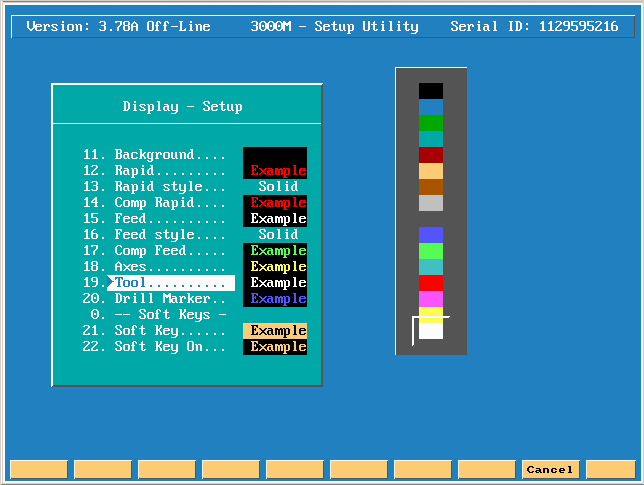This screenshot has height=485, width=644.
Task: Pick the magenta color swatch
Action: tap(431, 299)
